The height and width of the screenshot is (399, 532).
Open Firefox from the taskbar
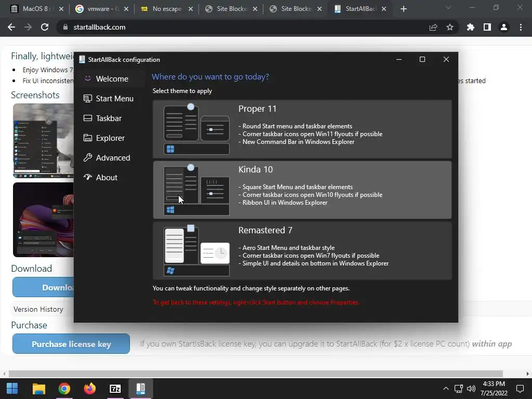pyautogui.click(x=89, y=389)
